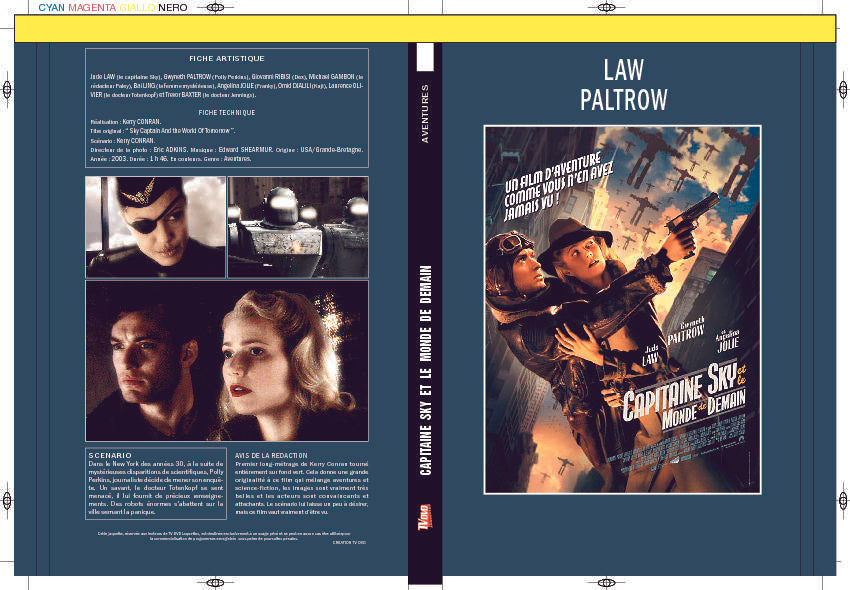Viewport: 850px width, 590px height.
Task: Click the registration crosshair above the front cover
Action: pos(606,8)
